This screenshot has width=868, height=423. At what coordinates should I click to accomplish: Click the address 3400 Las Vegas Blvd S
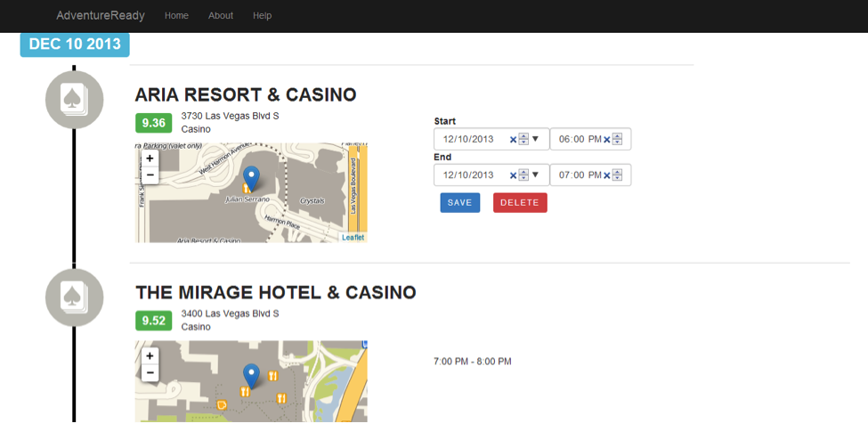click(x=231, y=313)
